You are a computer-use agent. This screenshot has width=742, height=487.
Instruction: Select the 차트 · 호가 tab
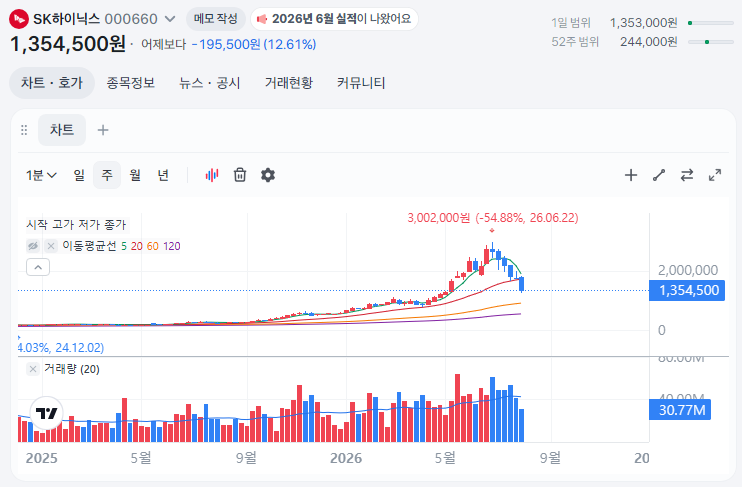pyautogui.click(x=52, y=83)
